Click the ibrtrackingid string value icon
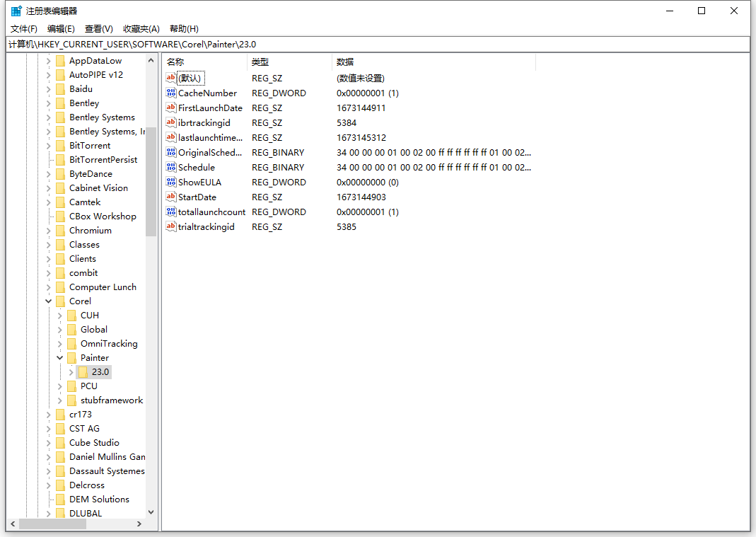Image resolution: width=756 pixels, height=537 pixels. tap(170, 122)
